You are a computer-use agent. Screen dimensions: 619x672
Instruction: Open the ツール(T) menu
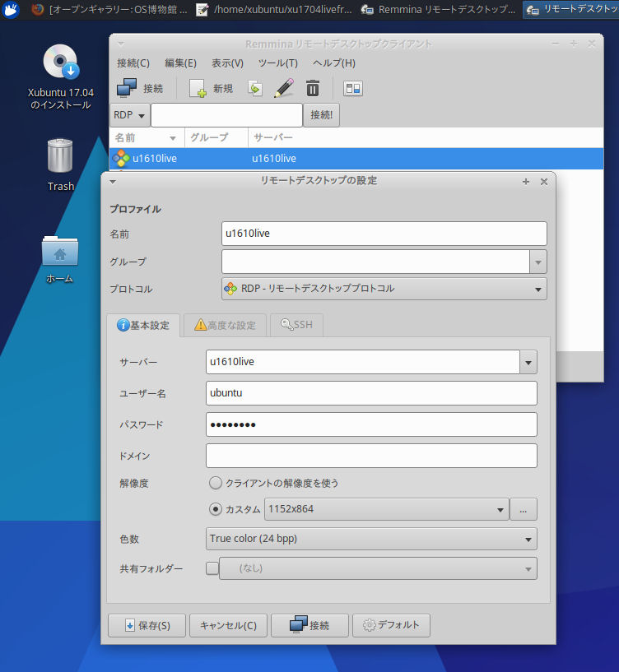tap(278, 63)
